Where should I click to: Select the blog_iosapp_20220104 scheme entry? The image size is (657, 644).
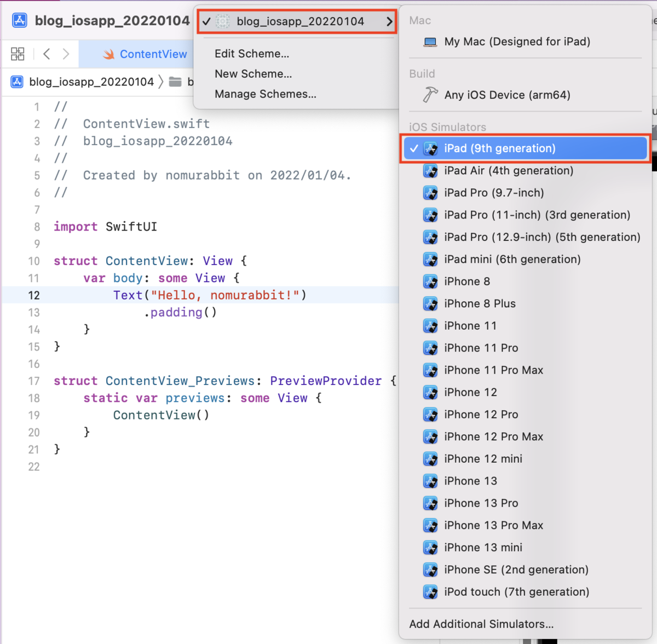(297, 21)
